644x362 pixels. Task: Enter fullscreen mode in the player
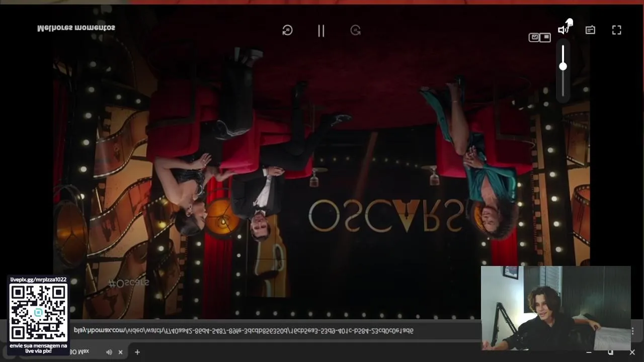[x=617, y=30]
